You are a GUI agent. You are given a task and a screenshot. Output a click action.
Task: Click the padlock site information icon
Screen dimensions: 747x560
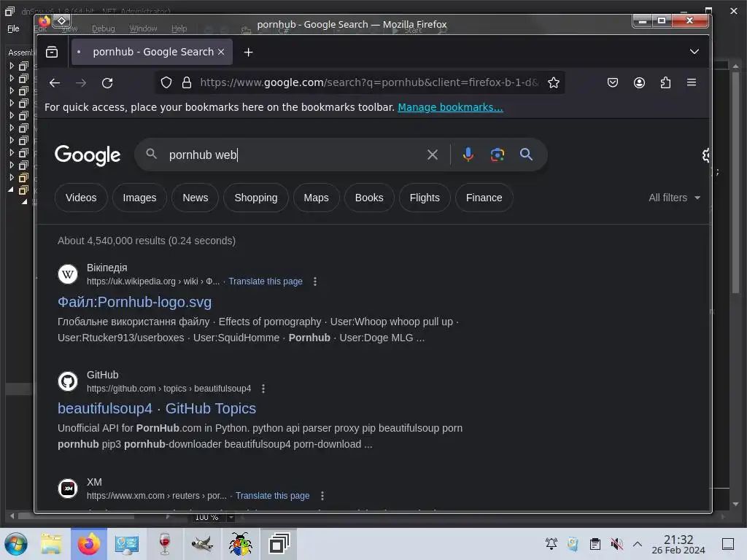[x=187, y=83]
